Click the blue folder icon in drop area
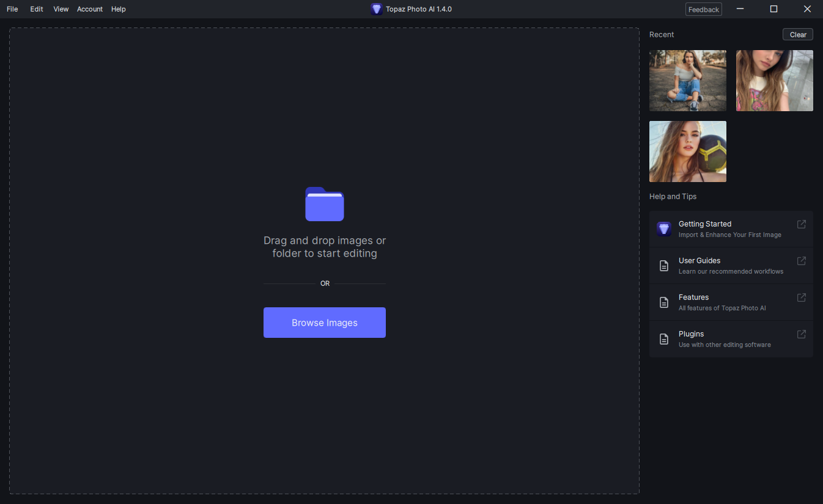This screenshot has height=504, width=823. pos(325,204)
